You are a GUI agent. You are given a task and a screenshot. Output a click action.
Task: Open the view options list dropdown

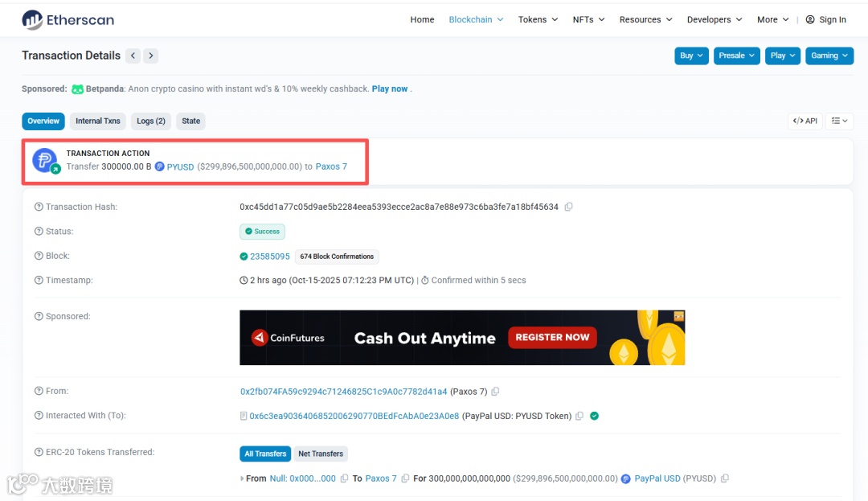(839, 121)
